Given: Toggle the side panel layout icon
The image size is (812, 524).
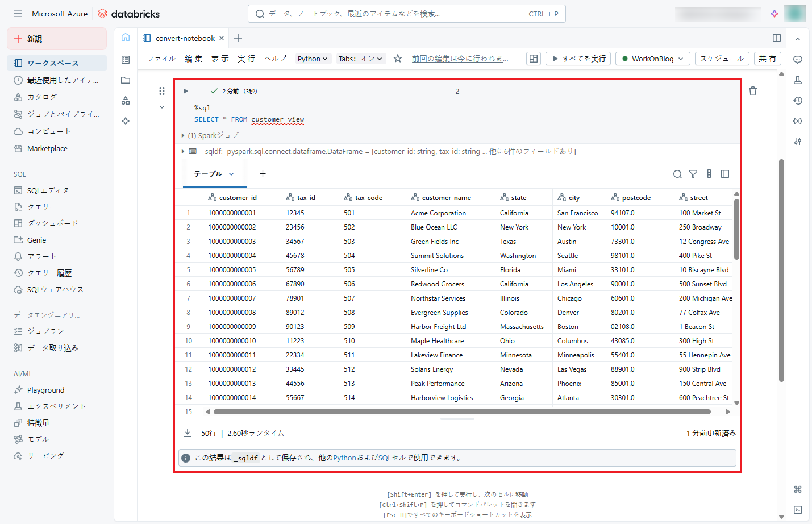Looking at the screenshot, I should 776,38.
